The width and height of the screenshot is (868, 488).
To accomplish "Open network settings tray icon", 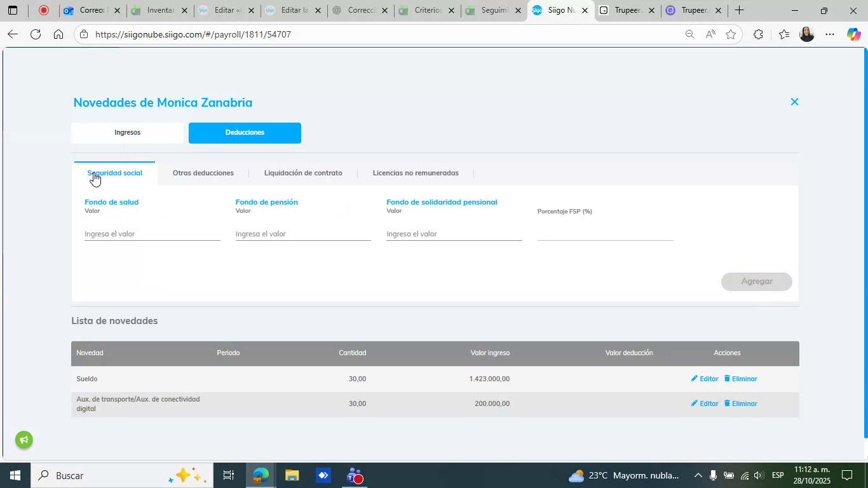I will (x=744, y=475).
